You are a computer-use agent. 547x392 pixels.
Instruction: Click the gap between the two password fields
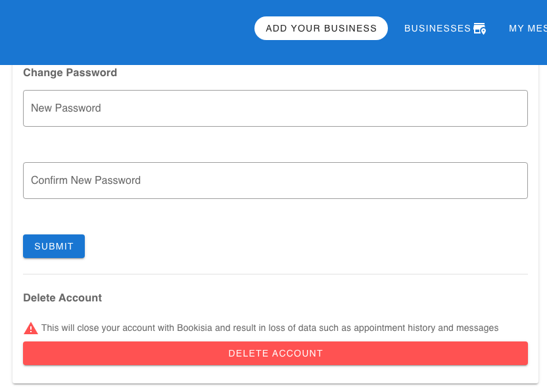[275, 144]
